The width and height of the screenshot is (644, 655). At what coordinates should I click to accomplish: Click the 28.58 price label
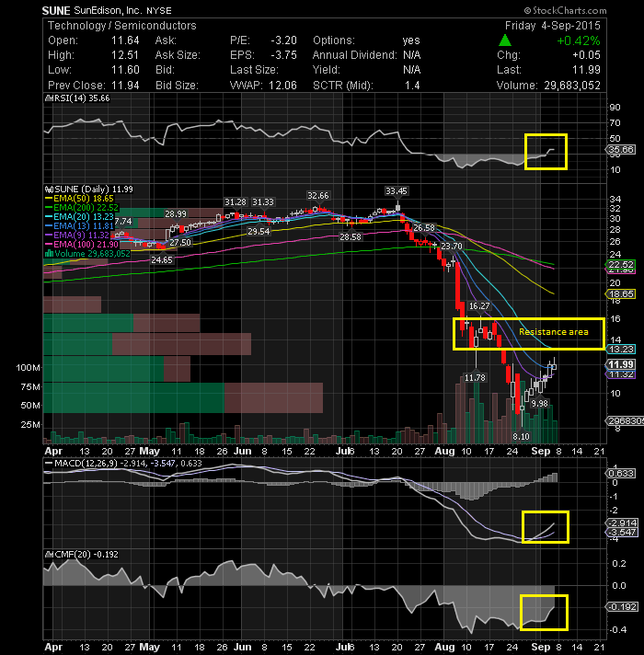(x=350, y=236)
